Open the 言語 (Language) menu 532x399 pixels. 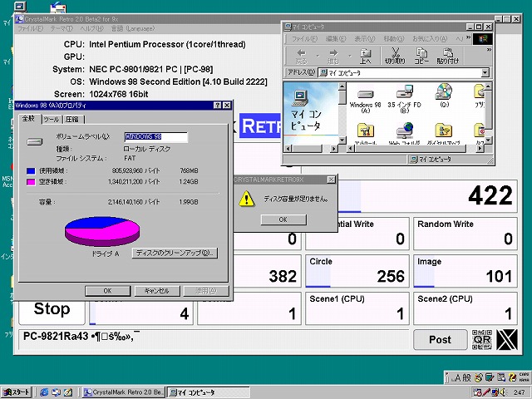click(133, 29)
